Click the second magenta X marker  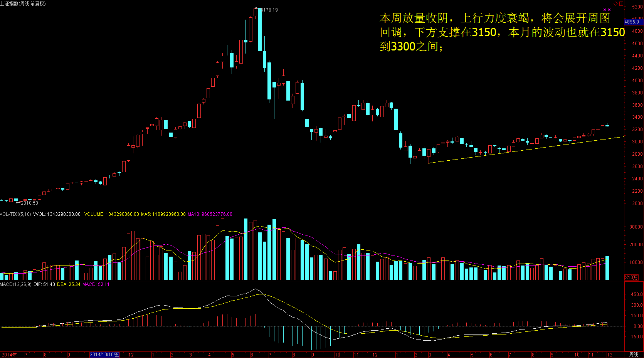(609, 10)
